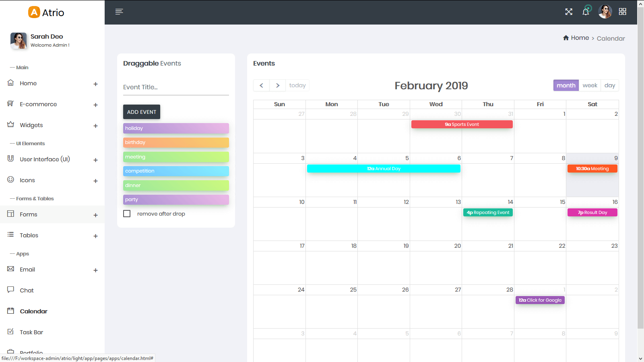Screen dimensions: 644x362
Task: Click the hamburger menu toggle icon
Action: tap(119, 12)
